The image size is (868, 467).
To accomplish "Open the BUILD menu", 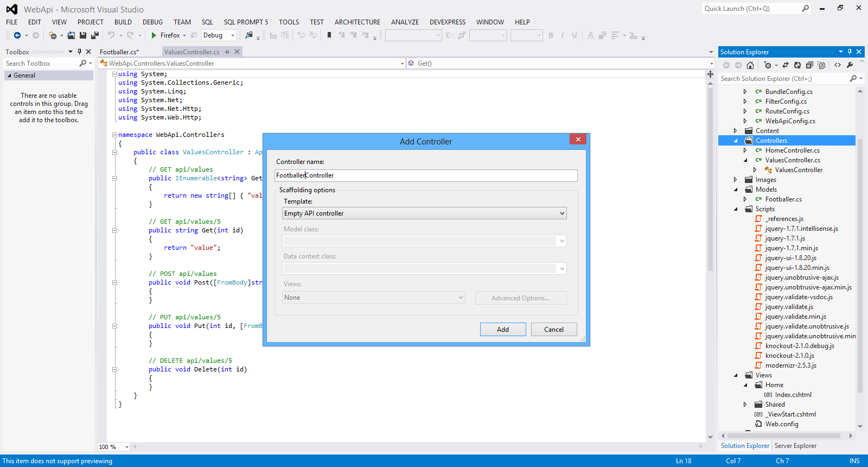I will pyautogui.click(x=123, y=22).
